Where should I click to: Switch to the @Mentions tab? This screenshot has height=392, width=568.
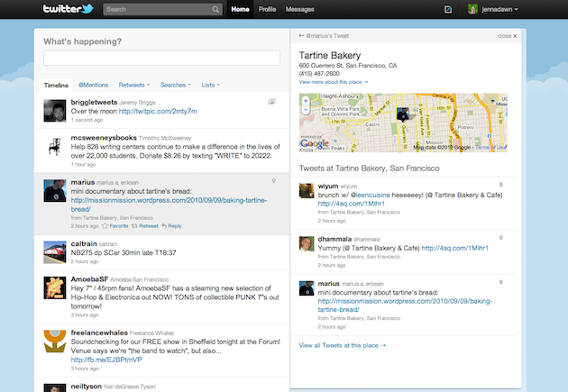pyautogui.click(x=93, y=84)
